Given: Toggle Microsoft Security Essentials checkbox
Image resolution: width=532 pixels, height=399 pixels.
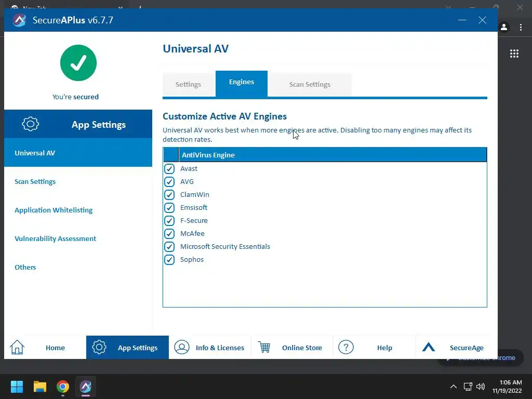Looking at the screenshot, I should tap(169, 247).
